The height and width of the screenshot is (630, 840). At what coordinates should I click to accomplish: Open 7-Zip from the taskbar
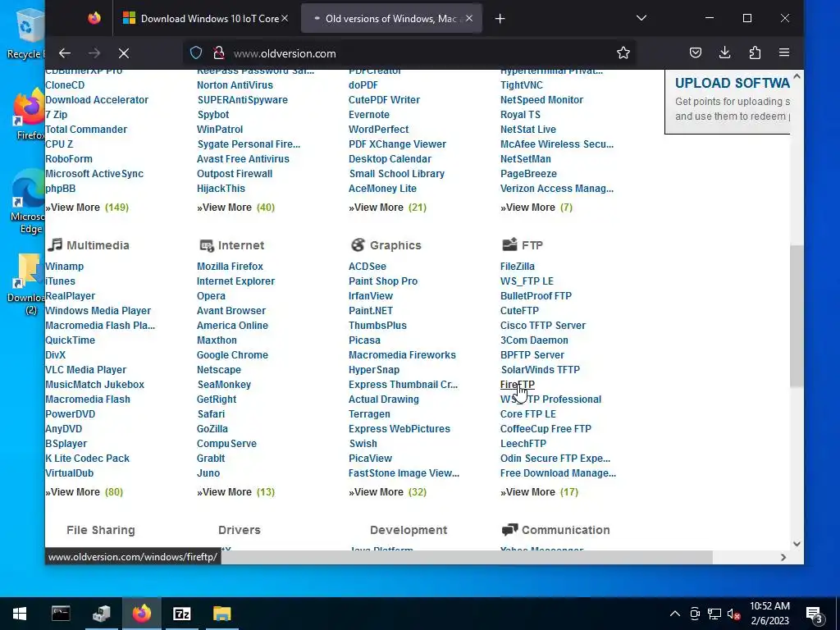(181, 614)
